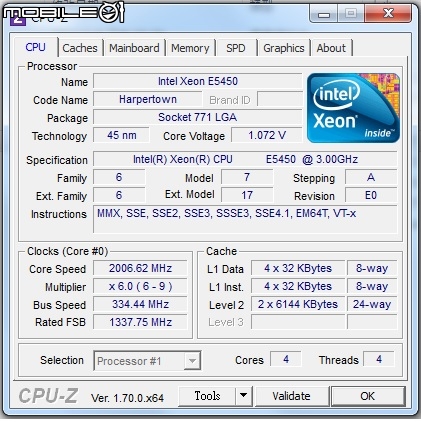The image size is (421, 422).
Task: Click the Family value 6
Action: (119, 177)
